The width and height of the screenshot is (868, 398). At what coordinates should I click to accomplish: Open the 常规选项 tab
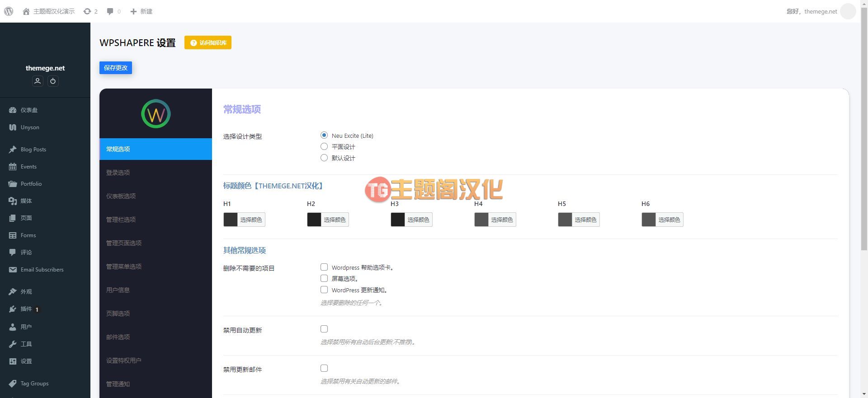(156, 149)
